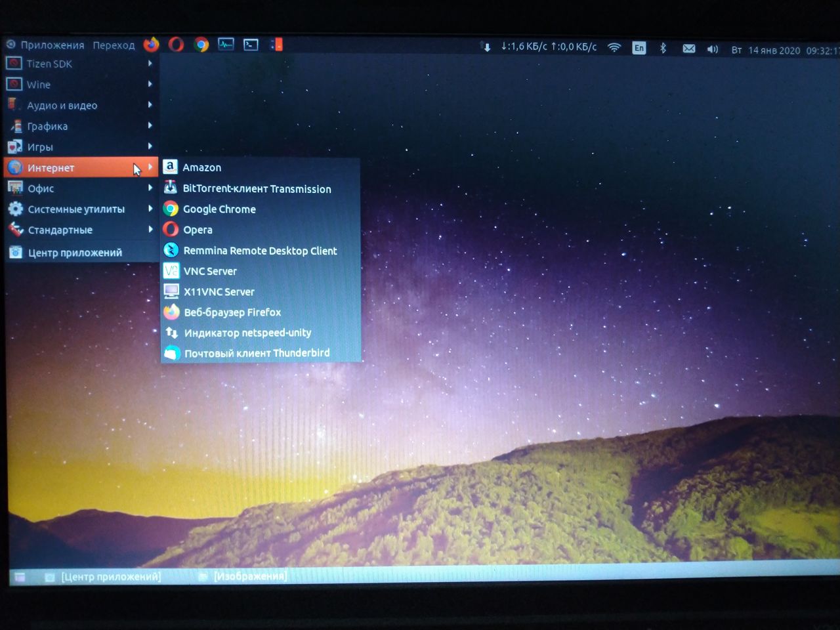The image size is (840, 630).
Task: Click the X11VNC Server monitor icon
Action: point(171,291)
